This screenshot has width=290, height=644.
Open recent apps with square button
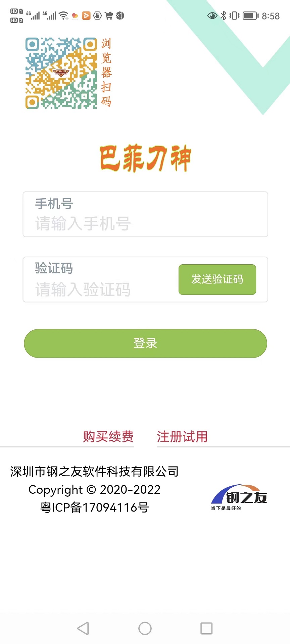(206, 628)
